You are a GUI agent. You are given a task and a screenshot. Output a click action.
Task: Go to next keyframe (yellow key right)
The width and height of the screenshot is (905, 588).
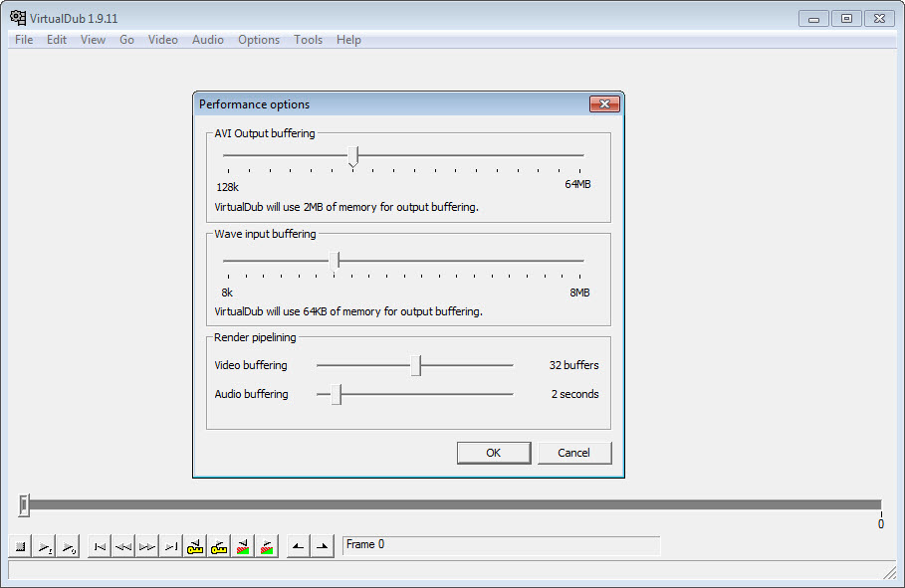coord(219,546)
